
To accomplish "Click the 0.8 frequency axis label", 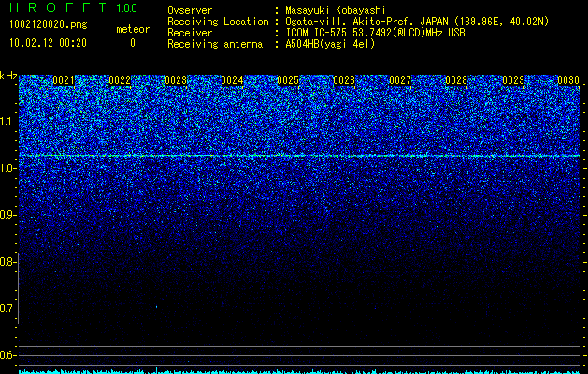I will click(7, 262).
